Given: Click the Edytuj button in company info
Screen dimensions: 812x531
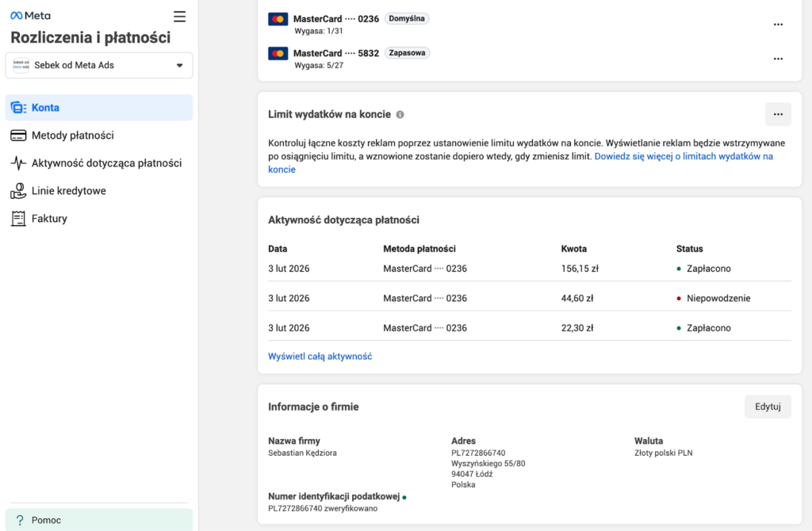Looking at the screenshot, I should click(768, 407).
